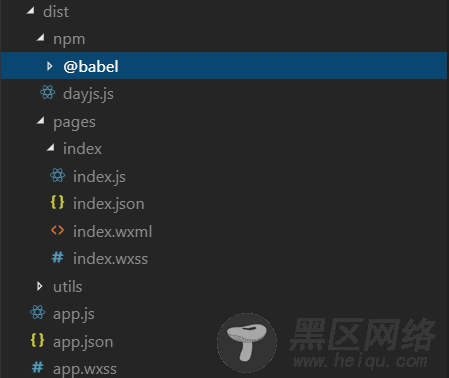
Task: Select the utils folder label
Action: pyautogui.click(x=68, y=287)
